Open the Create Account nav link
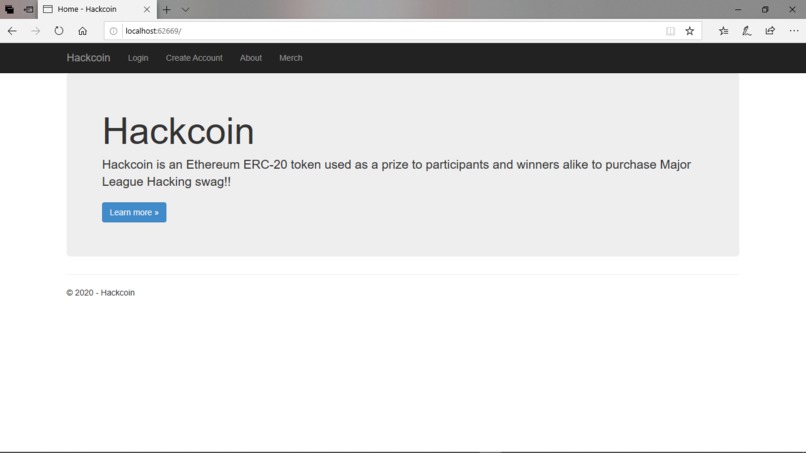This screenshot has width=806, height=453. (194, 58)
